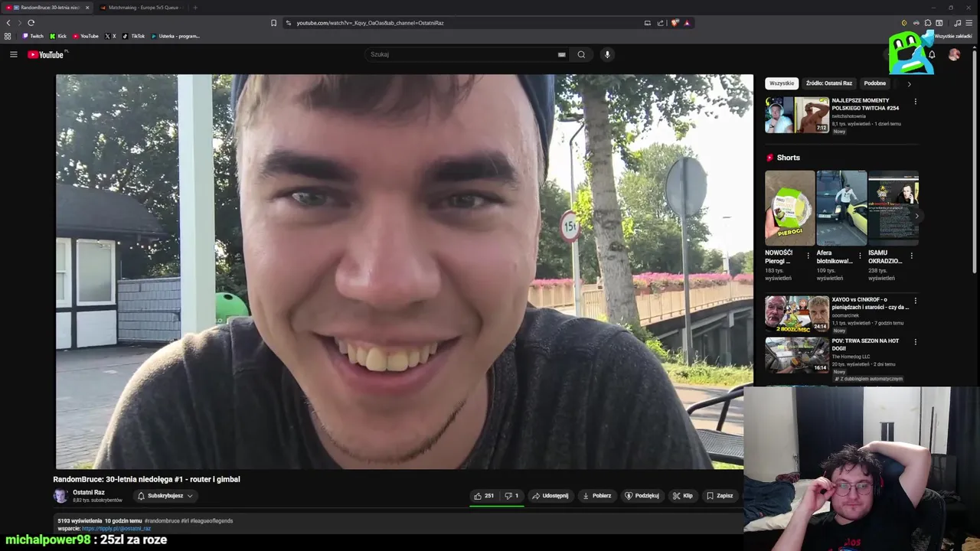The image size is (980, 551).
Task: Open the options menu for the NAJLEPSZE MOMENTY video
Action: tap(915, 102)
